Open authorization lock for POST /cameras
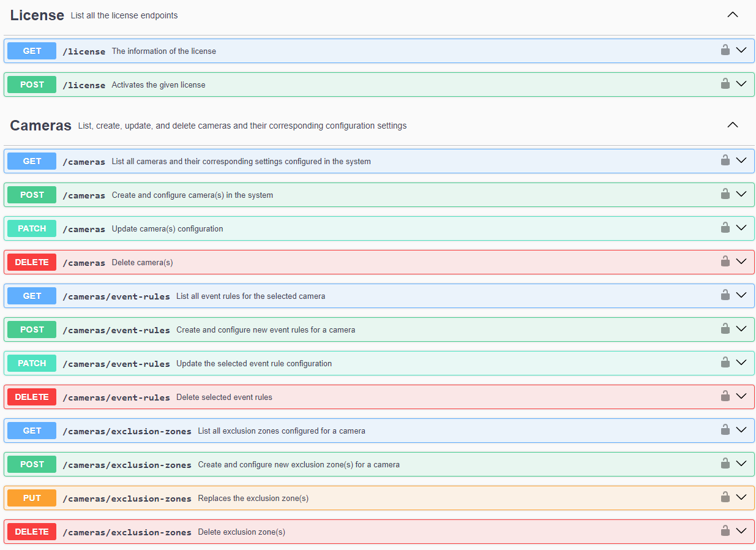The width and height of the screenshot is (756, 550). click(x=725, y=194)
